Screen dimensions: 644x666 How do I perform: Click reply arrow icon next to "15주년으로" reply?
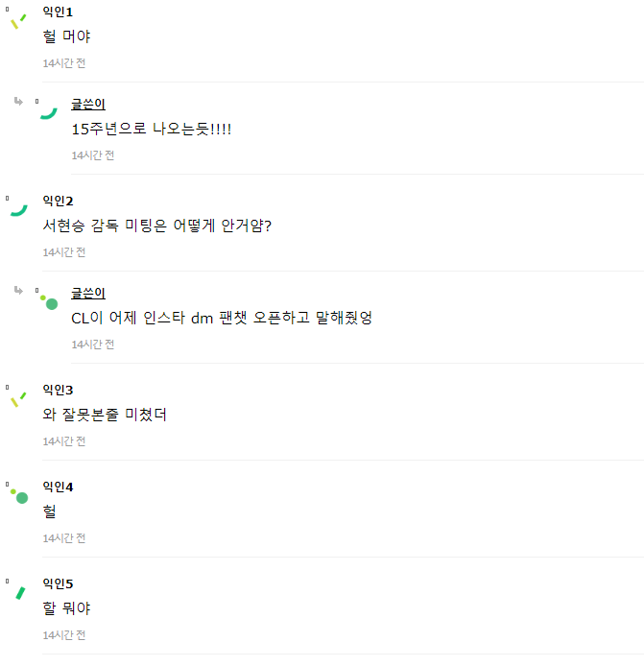(18, 101)
